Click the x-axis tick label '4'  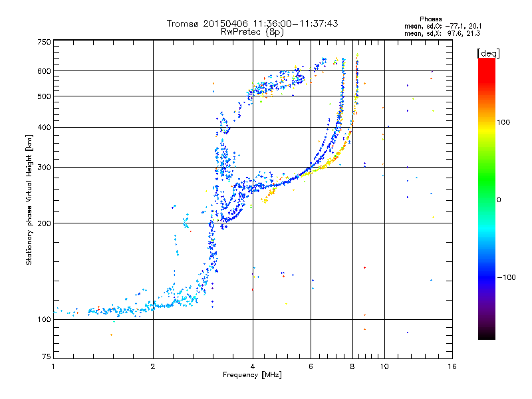pos(253,366)
